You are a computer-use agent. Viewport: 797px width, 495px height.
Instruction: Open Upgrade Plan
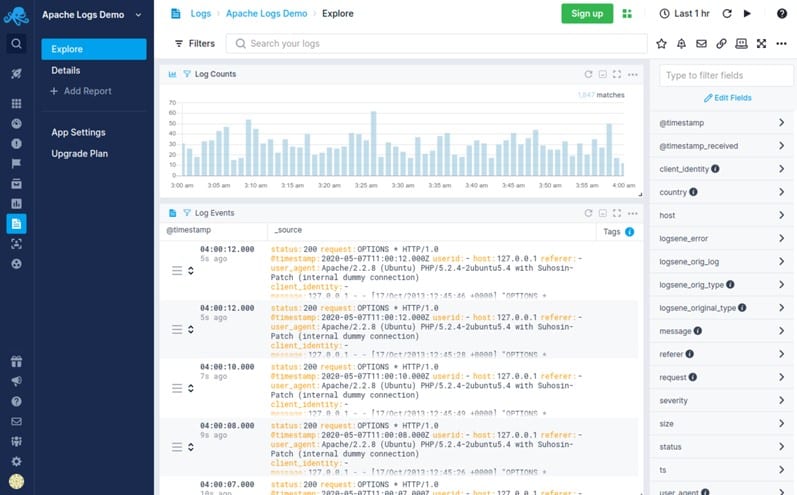tap(79, 154)
